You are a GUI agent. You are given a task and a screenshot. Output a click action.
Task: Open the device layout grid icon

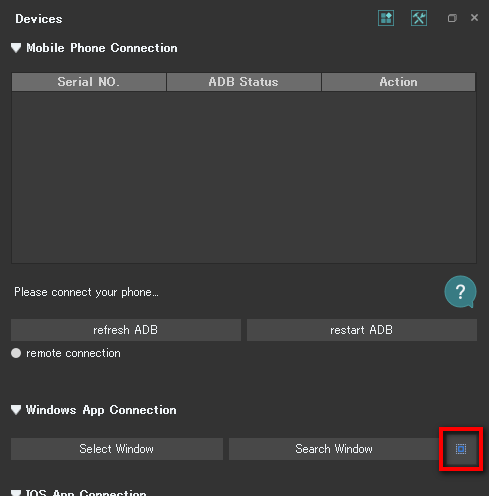pos(386,18)
